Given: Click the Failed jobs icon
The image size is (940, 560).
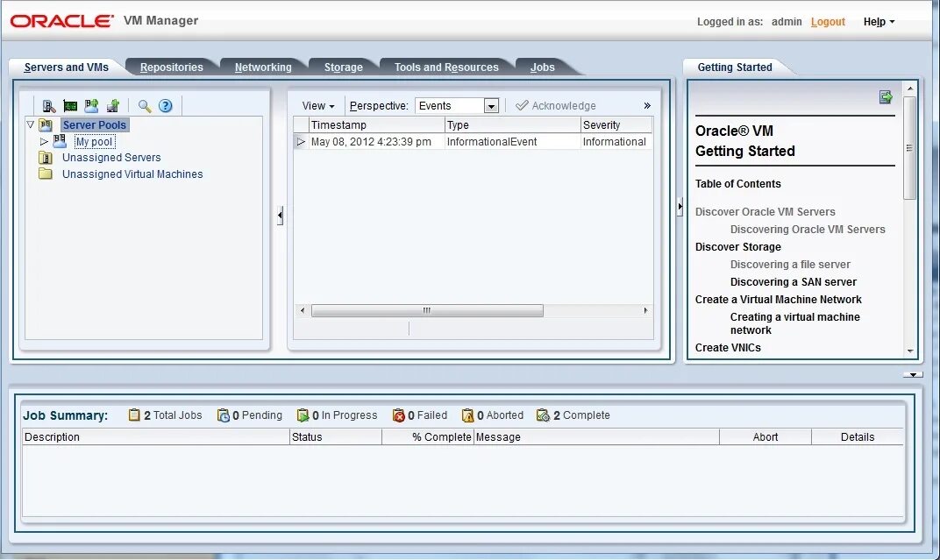Looking at the screenshot, I should pyautogui.click(x=399, y=415).
